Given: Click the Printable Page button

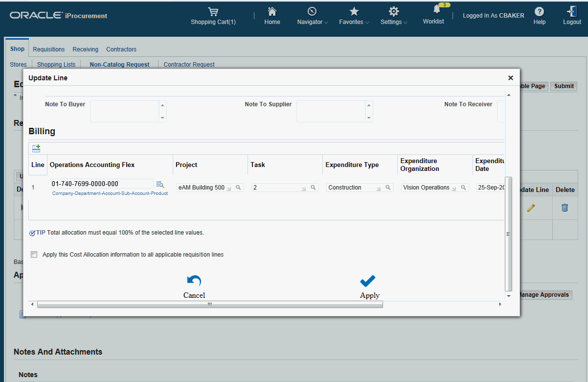Looking at the screenshot, I should click(533, 86).
